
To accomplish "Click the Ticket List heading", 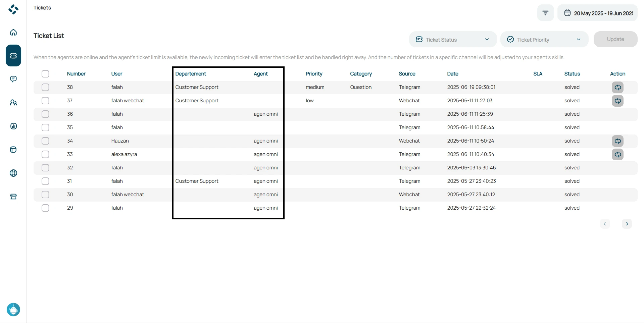I will pos(49,36).
